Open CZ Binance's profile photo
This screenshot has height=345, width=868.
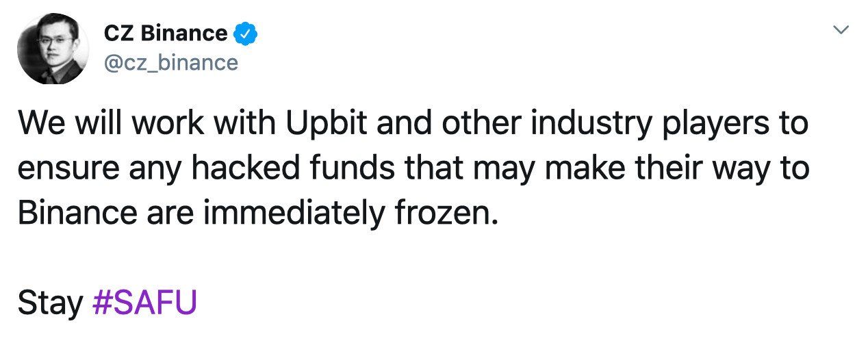point(53,49)
